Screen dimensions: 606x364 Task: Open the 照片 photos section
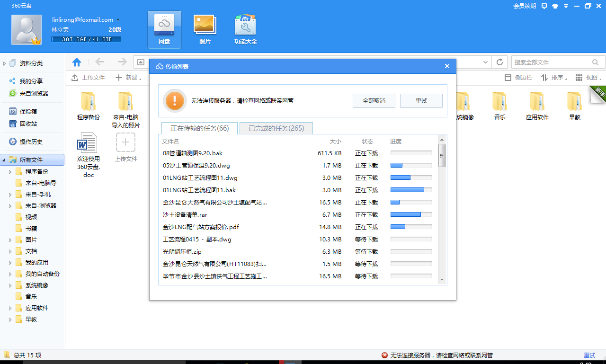(x=205, y=30)
